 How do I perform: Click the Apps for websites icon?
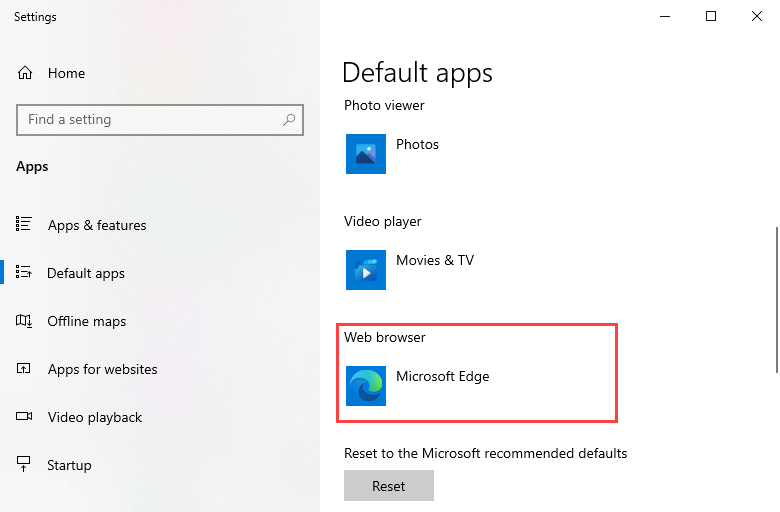coord(25,369)
